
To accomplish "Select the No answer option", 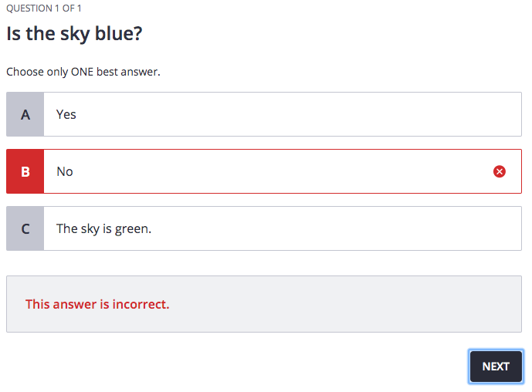I will [x=264, y=171].
